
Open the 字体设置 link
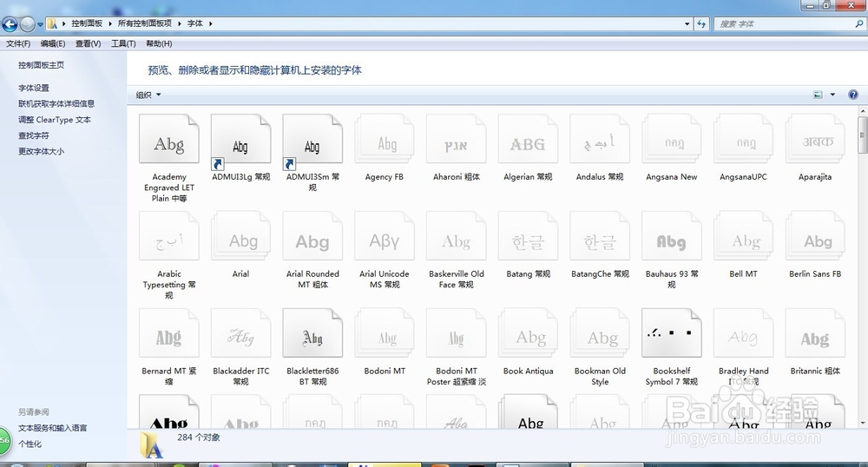point(33,88)
